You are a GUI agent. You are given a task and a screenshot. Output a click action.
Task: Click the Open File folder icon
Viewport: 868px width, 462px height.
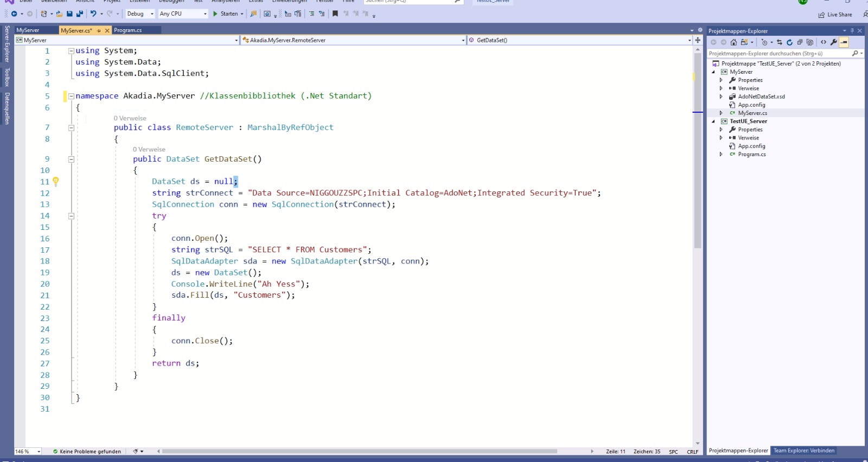point(59,14)
